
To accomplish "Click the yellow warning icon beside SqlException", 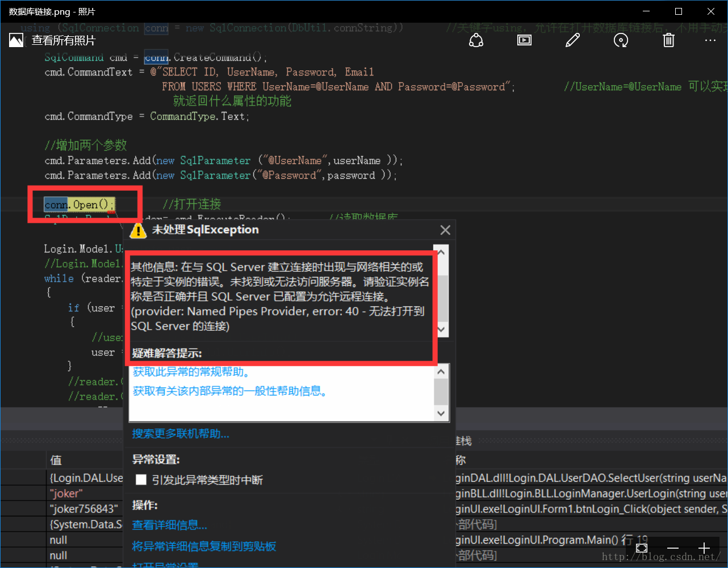I will 138,230.
